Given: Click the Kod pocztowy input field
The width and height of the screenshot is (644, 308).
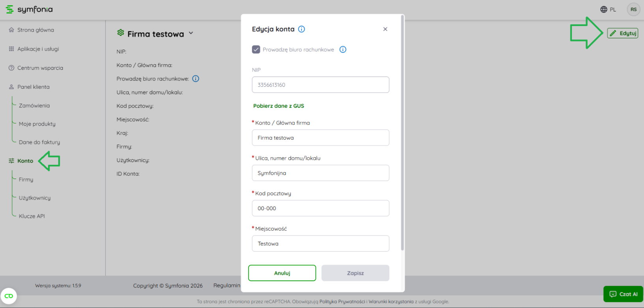Looking at the screenshot, I should [320, 208].
